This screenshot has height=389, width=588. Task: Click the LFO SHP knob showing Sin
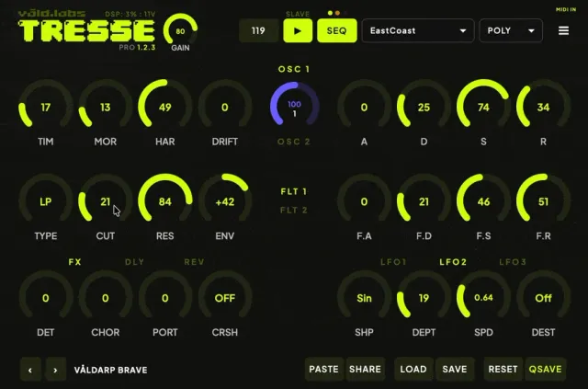(364, 298)
